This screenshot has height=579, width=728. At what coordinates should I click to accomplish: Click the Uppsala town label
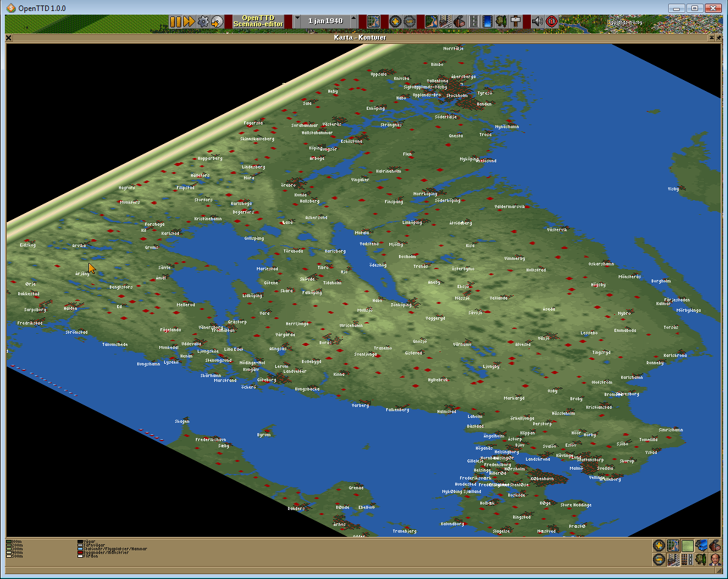378,74
